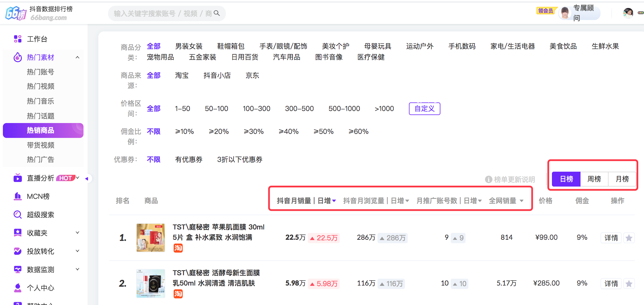
Task: Select the 100–300 price range
Action: [x=257, y=108]
